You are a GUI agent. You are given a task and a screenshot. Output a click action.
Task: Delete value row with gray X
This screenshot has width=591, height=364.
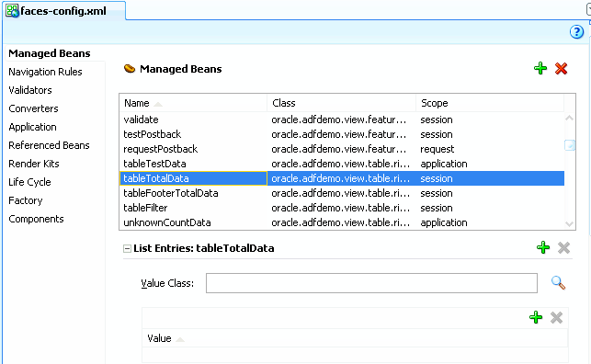click(556, 318)
